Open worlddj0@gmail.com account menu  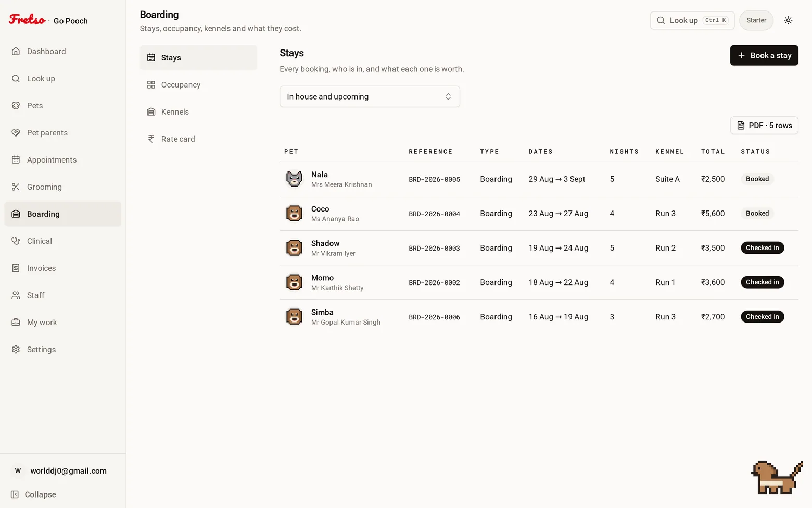(62, 470)
